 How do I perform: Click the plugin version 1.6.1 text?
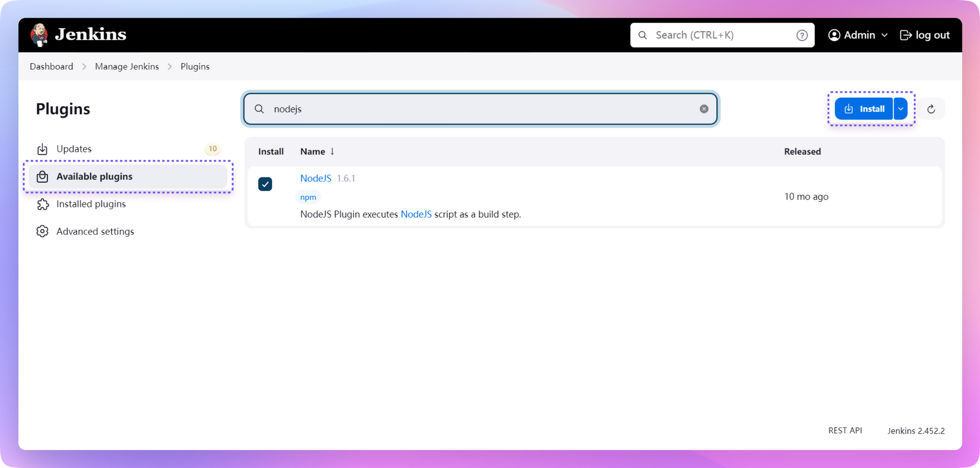pos(346,178)
